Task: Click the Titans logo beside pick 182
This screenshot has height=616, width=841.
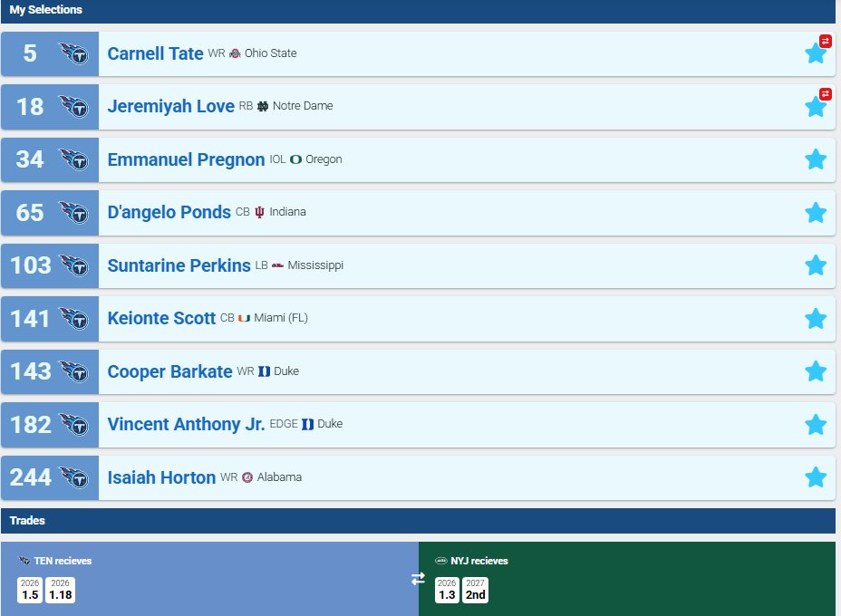Action: pos(73,425)
